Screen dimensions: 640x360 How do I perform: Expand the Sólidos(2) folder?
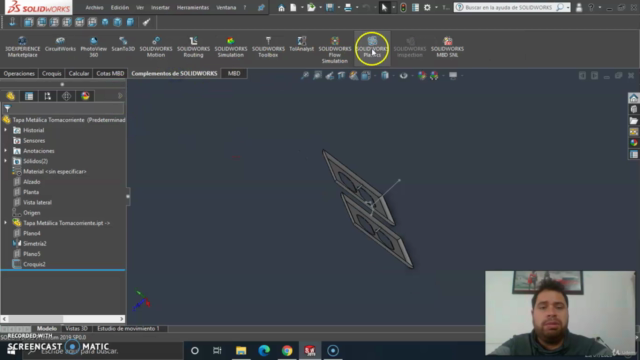[x=6, y=161]
